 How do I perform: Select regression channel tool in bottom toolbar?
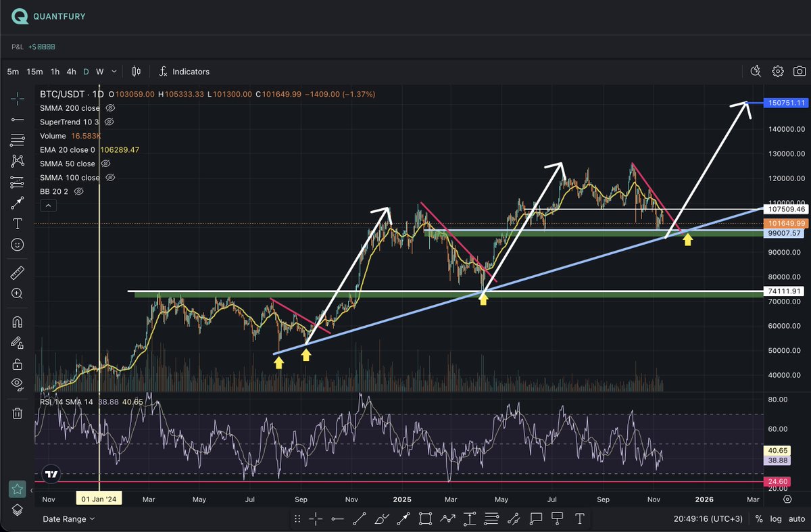point(514,518)
